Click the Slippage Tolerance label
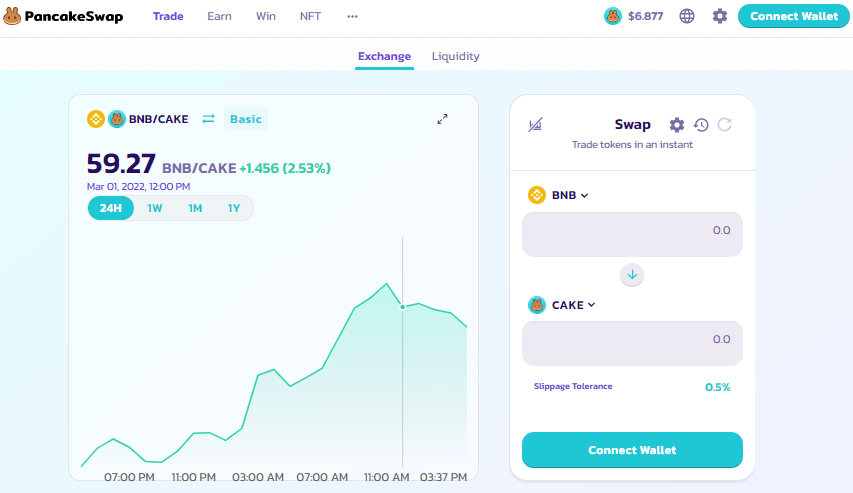 coord(573,386)
